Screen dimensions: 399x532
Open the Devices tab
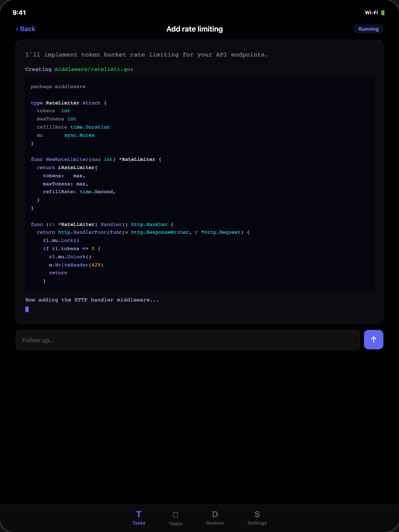215,518
